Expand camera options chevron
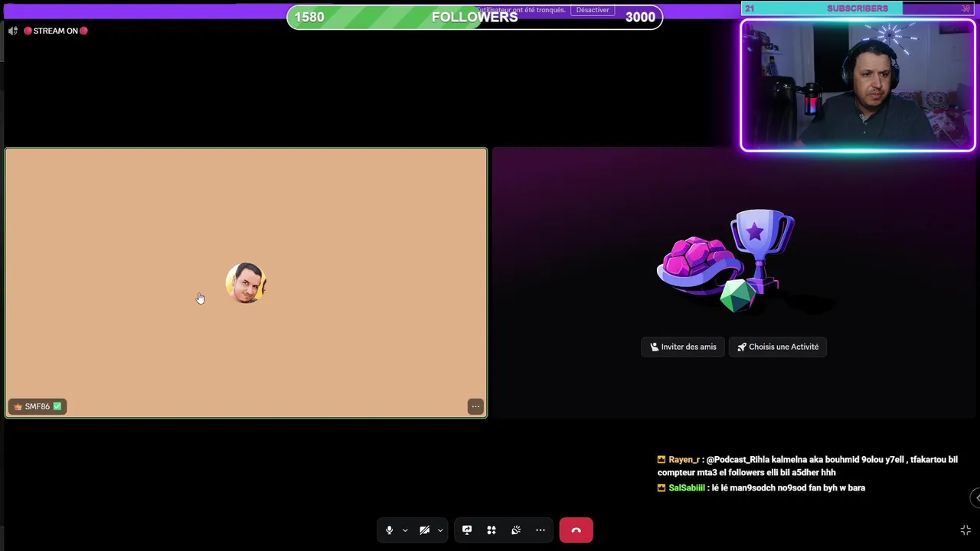The height and width of the screenshot is (551, 980). tap(440, 530)
